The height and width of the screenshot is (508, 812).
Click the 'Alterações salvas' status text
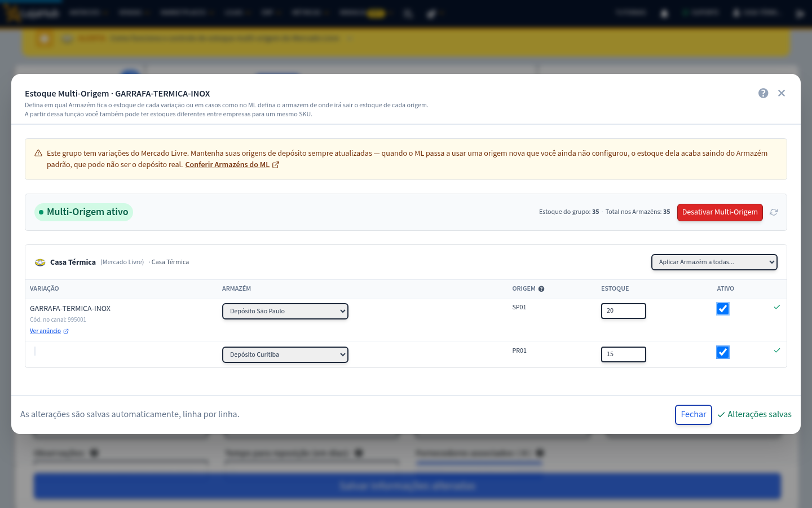[x=754, y=414]
